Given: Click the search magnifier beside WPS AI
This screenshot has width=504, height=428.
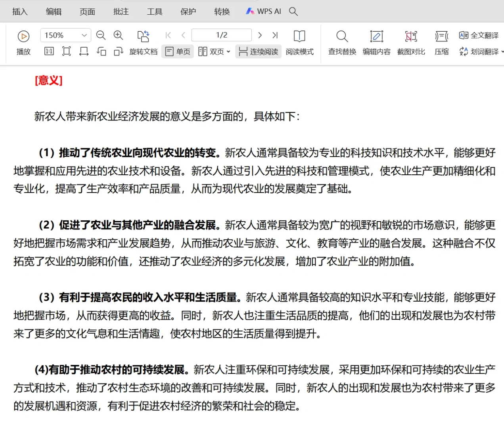Looking at the screenshot, I should [x=293, y=11].
